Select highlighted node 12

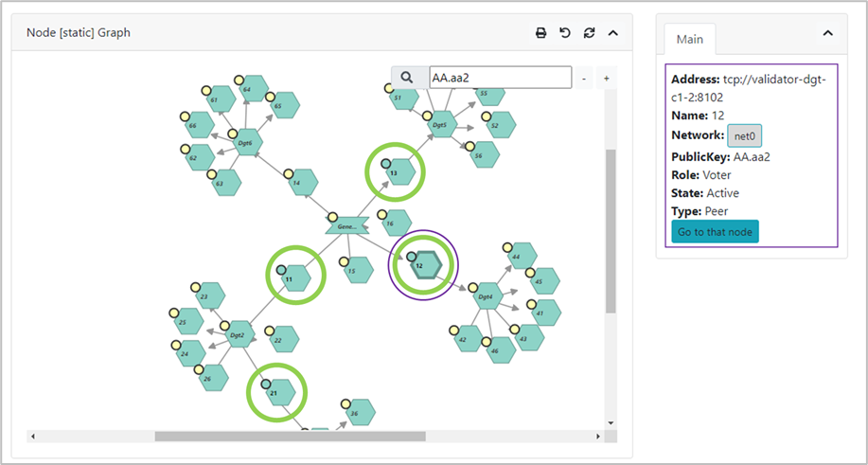[426, 266]
